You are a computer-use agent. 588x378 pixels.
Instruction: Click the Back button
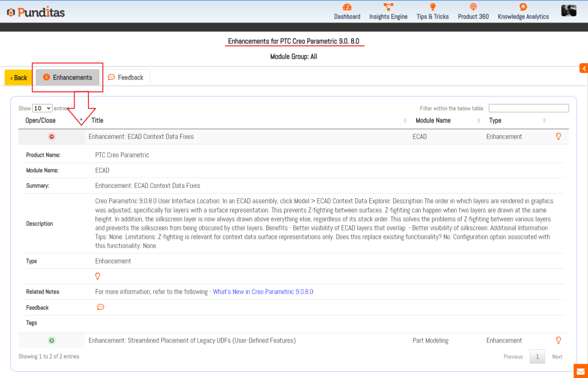[x=18, y=78]
